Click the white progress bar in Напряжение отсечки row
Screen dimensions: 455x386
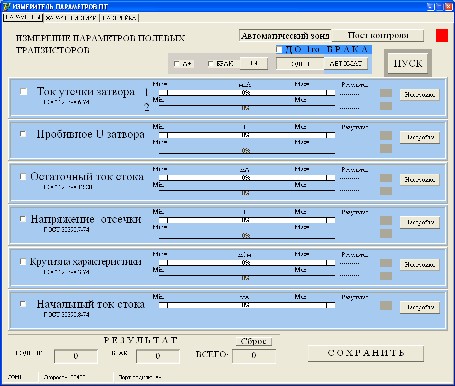pyautogui.click(x=247, y=220)
